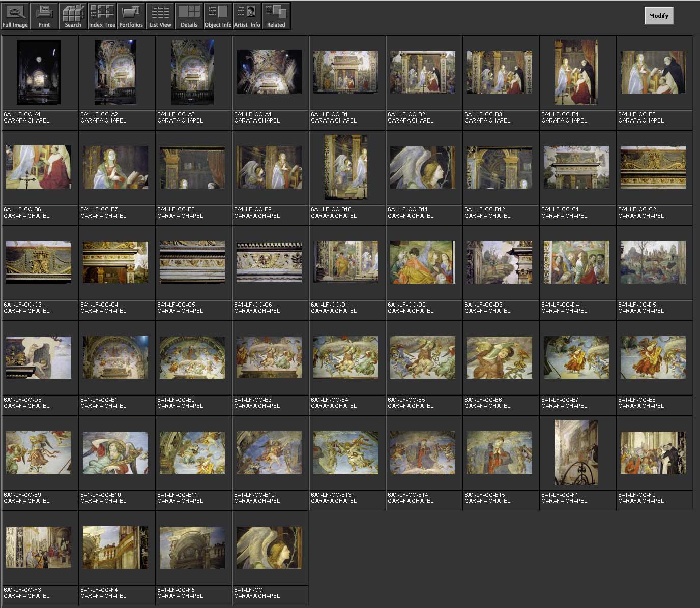Select thumbnail 6A1-LF-CC-E12
The height and width of the screenshot is (608, 700).
pyautogui.click(x=269, y=452)
